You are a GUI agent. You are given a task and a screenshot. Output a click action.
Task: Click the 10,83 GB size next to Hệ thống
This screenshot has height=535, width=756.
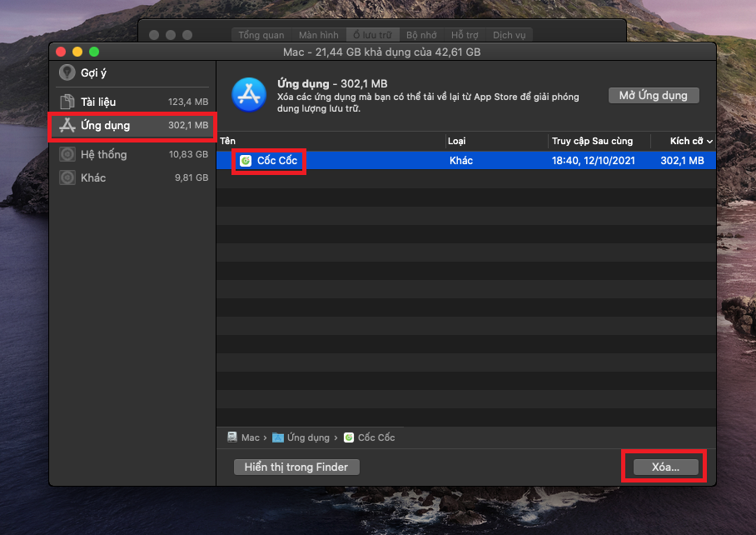(x=188, y=154)
